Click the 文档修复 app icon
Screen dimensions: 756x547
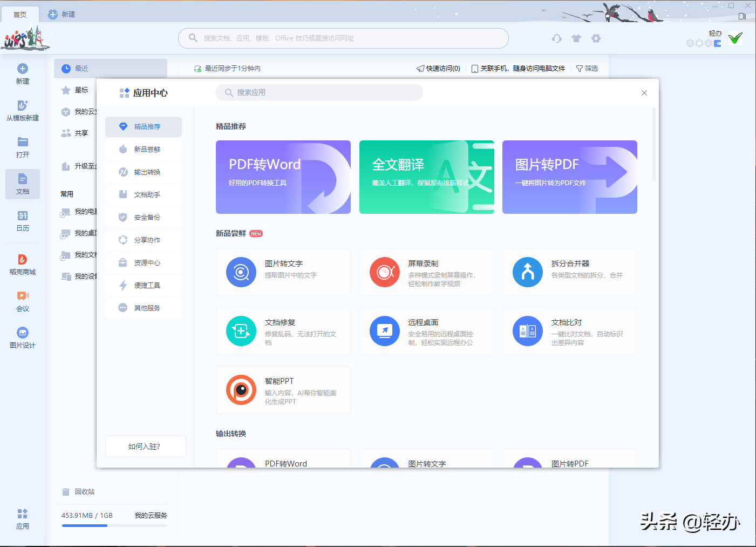(241, 331)
